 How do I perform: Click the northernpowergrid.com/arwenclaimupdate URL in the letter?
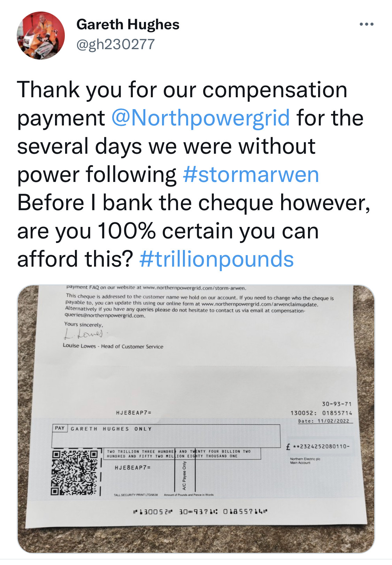[260, 304]
